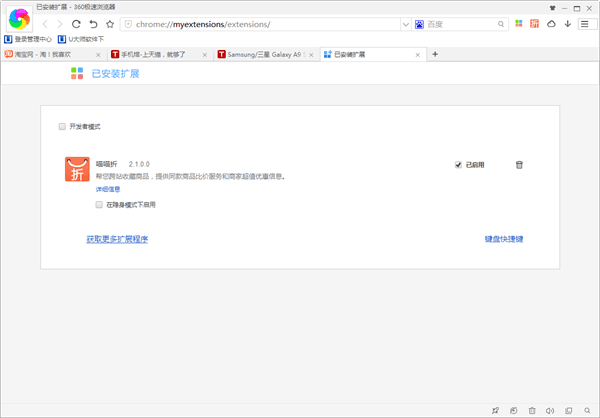Switch to the 淘宝网 tab
This screenshot has width=600, height=418.
(x=50, y=54)
